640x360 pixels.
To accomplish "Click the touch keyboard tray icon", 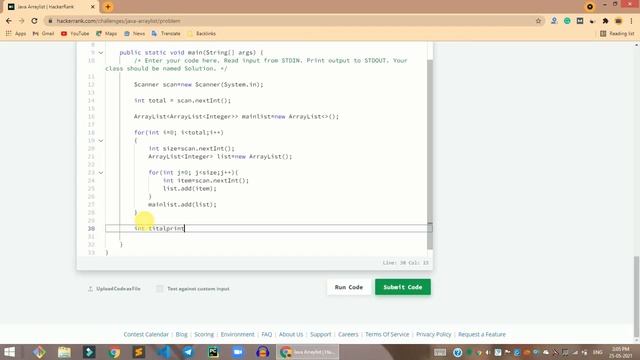I will [x=440, y=352].
